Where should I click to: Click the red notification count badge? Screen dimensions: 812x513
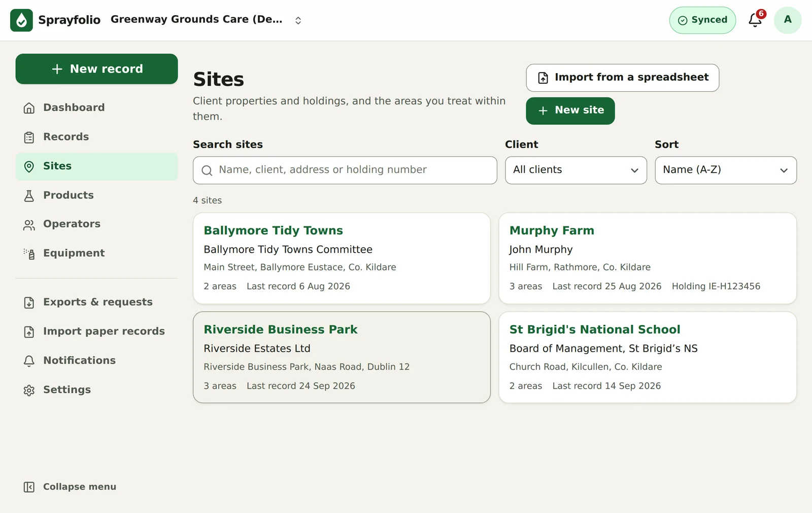point(761,14)
